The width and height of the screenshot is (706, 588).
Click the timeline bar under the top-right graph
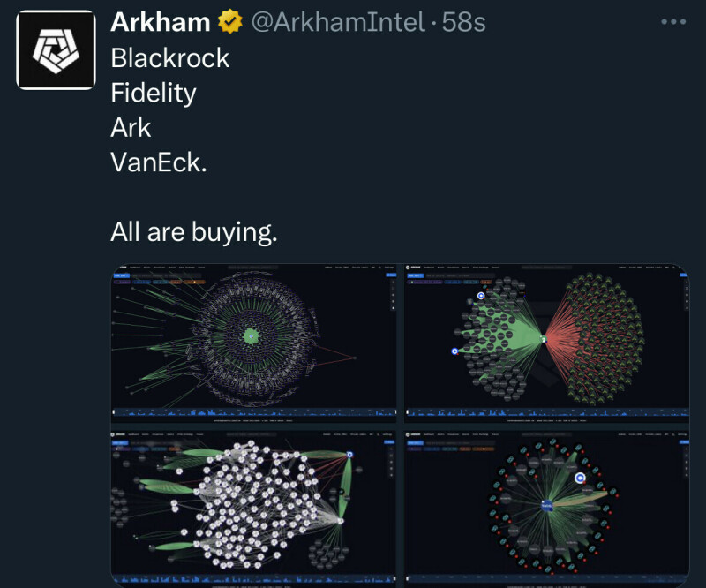point(546,412)
